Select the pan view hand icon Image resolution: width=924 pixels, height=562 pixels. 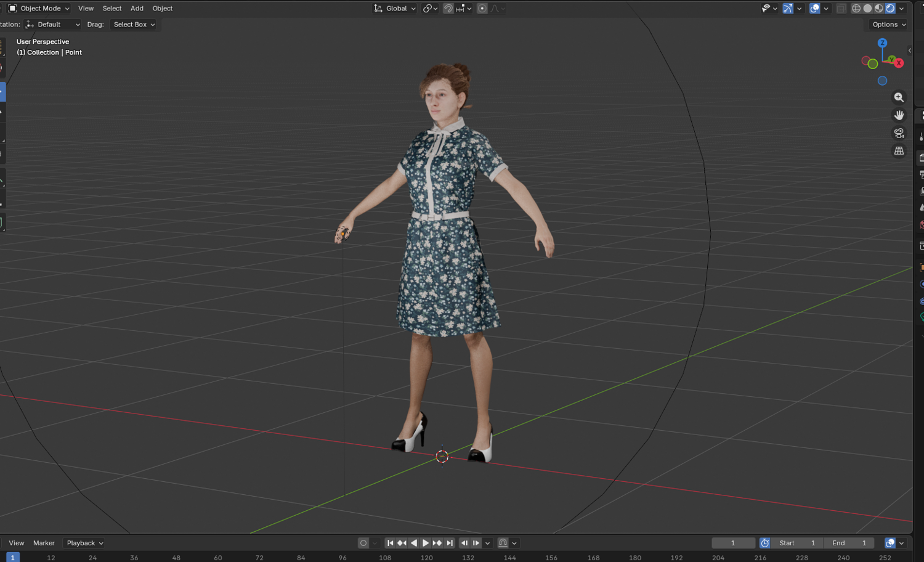[x=899, y=115]
